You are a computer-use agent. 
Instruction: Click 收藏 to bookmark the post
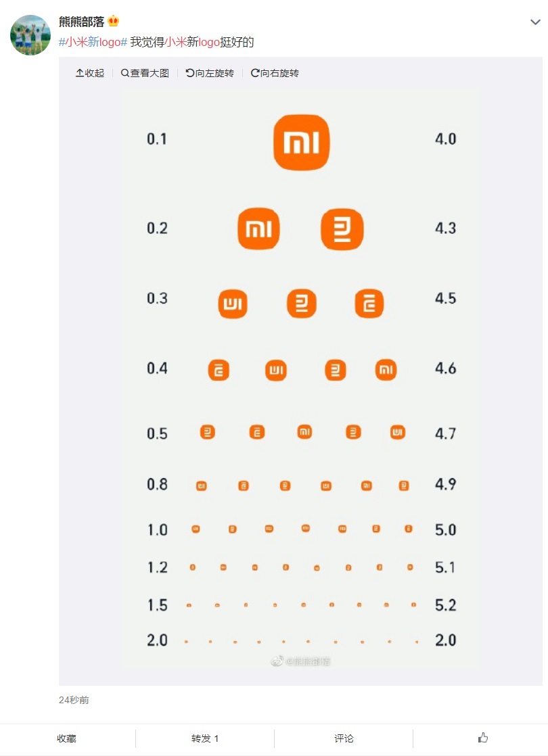coord(66,738)
